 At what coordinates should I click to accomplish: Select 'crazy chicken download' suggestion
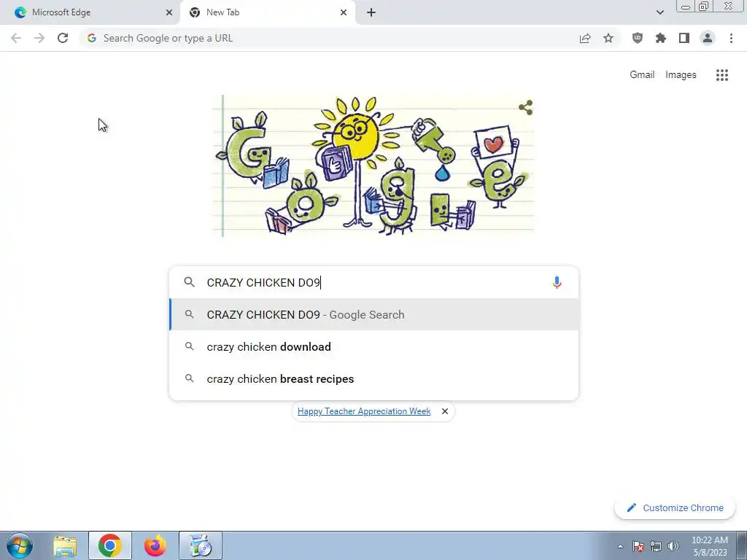(374, 346)
